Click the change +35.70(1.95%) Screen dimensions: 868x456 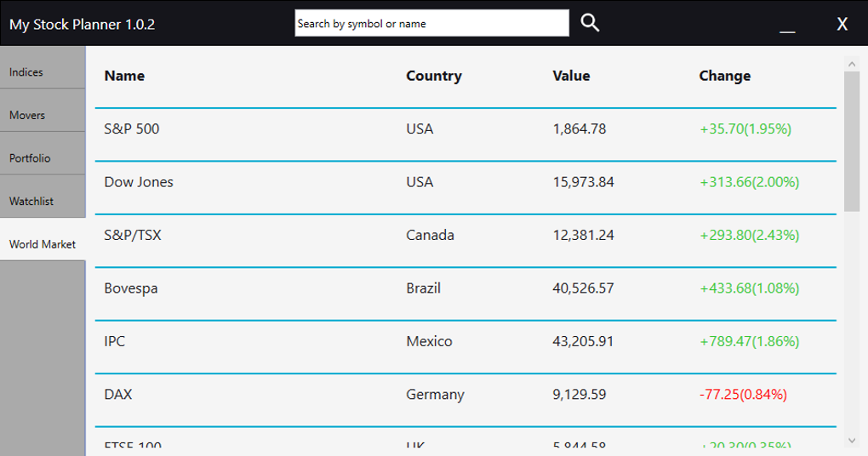point(745,129)
